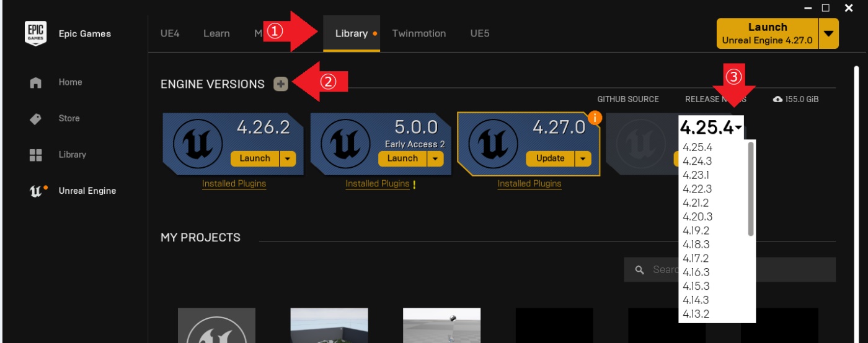Expand the 5.0.0 Launch options arrow
This screenshot has height=343, width=868.
[435, 158]
